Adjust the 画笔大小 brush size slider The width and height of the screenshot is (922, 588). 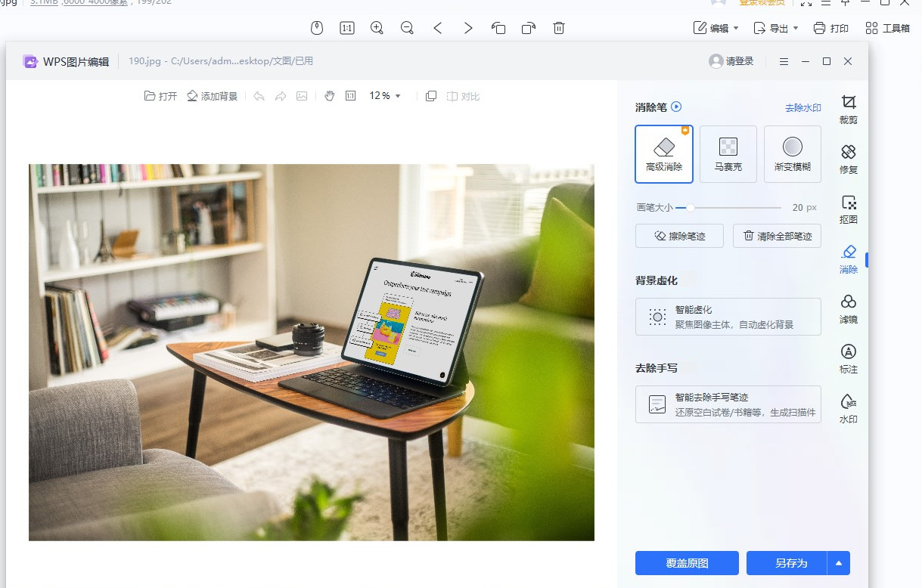coord(728,207)
